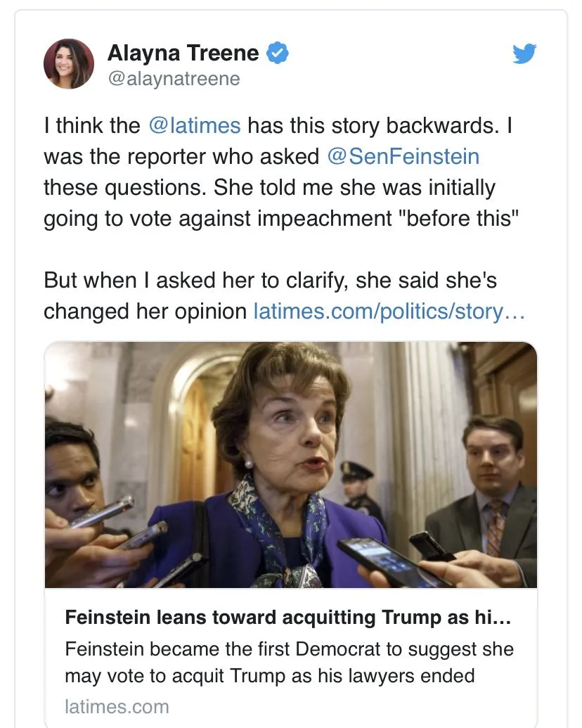Open the "Feinstein leans toward acquitting Trump" headline
This screenshot has width=582, height=728.
coord(288,618)
